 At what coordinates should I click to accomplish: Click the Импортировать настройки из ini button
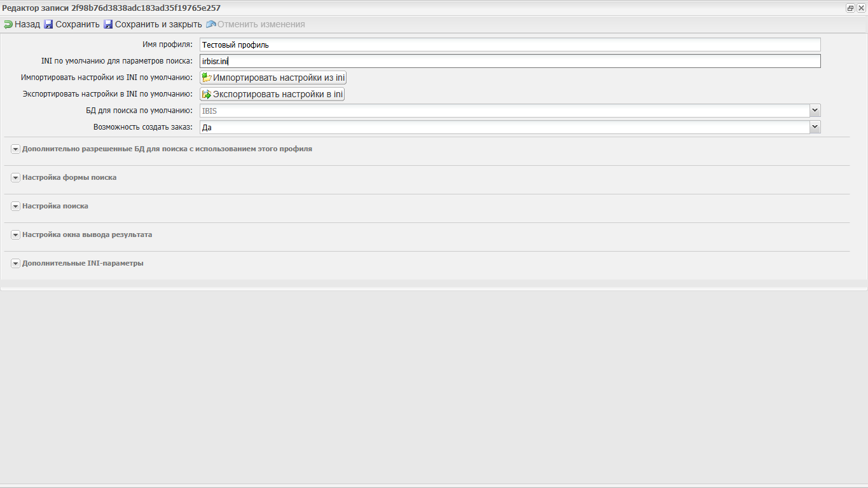273,78
